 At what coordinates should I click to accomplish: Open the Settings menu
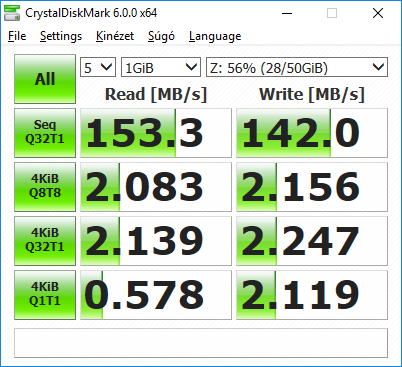coord(61,36)
